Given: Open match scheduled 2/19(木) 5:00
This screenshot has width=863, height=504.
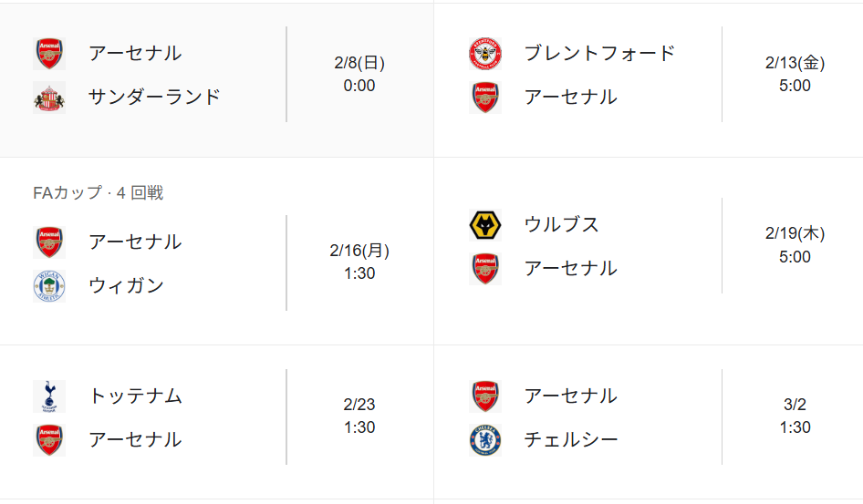Looking at the screenshot, I should [795, 245].
